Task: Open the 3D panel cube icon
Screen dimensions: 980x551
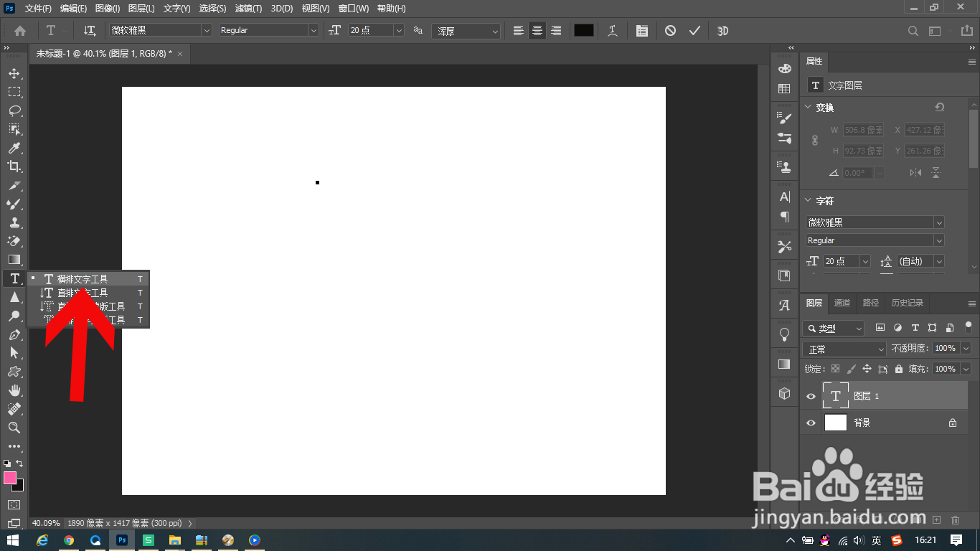Action: [x=784, y=393]
